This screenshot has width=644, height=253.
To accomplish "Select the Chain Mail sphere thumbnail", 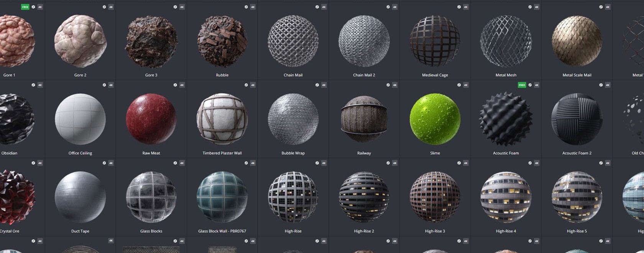I will [293, 41].
